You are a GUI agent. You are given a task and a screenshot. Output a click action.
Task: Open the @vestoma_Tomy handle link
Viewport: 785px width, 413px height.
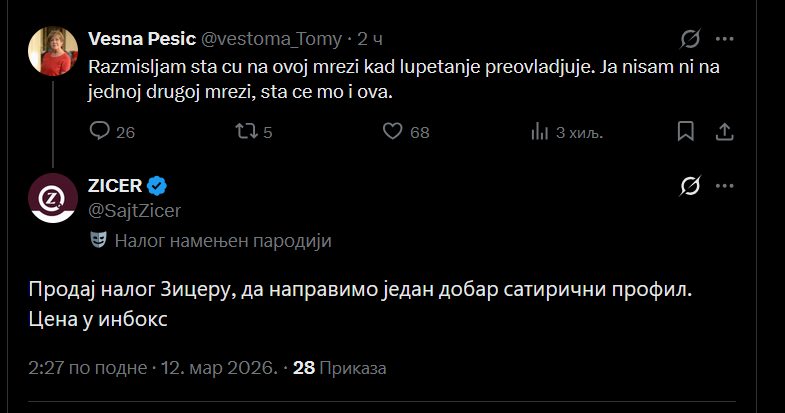[272, 40]
